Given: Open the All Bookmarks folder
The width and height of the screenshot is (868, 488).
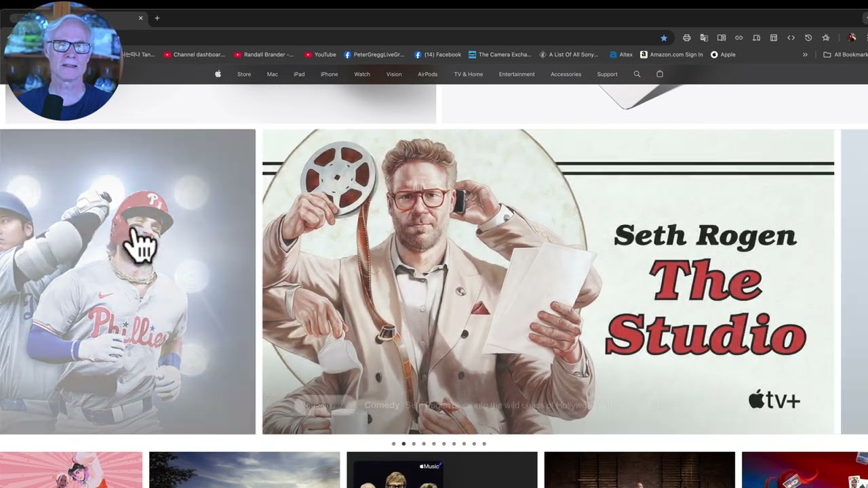Looking at the screenshot, I should click(845, 55).
